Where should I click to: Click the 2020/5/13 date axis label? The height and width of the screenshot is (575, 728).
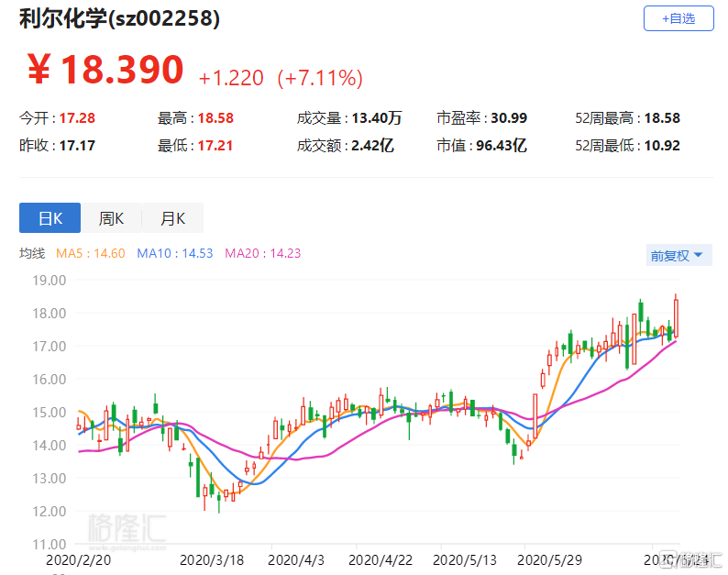[465, 560]
